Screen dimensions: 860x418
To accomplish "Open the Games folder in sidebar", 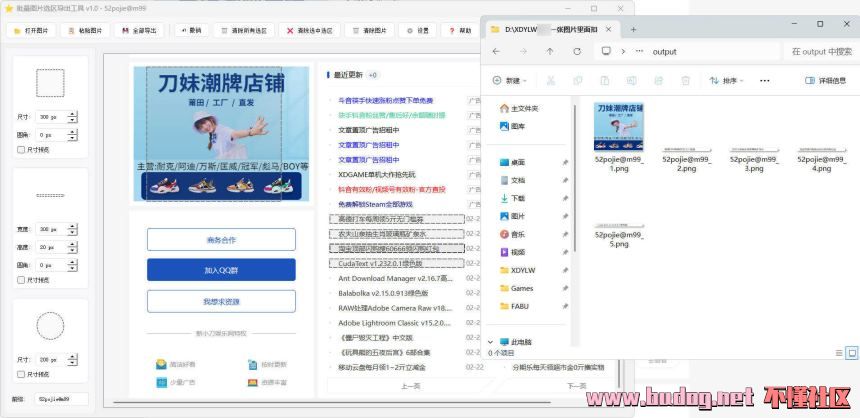I will 517,288.
